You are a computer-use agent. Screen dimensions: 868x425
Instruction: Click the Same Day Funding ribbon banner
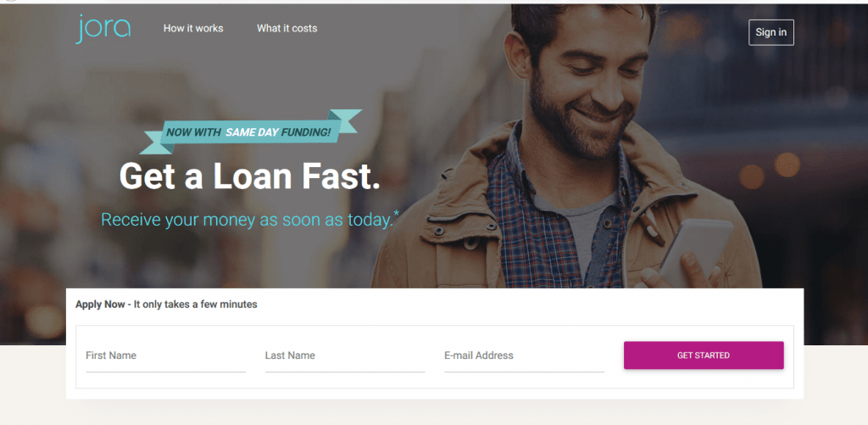pos(250,131)
